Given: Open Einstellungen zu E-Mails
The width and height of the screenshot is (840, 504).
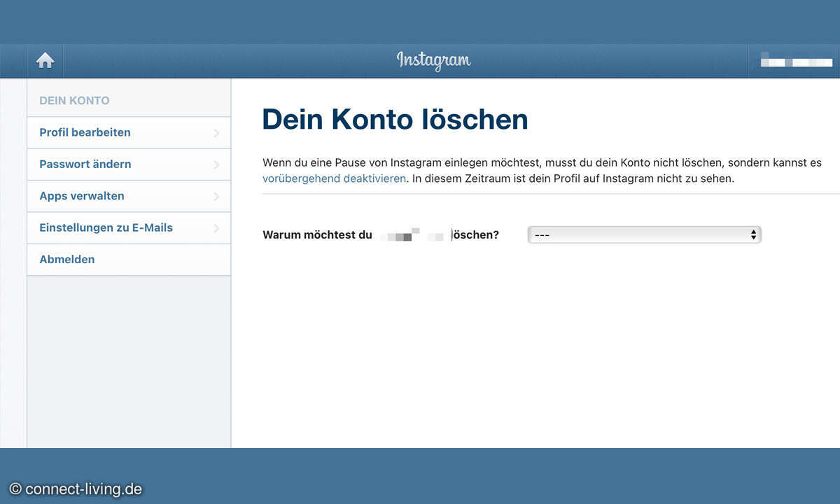Looking at the screenshot, I should [129, 227].
